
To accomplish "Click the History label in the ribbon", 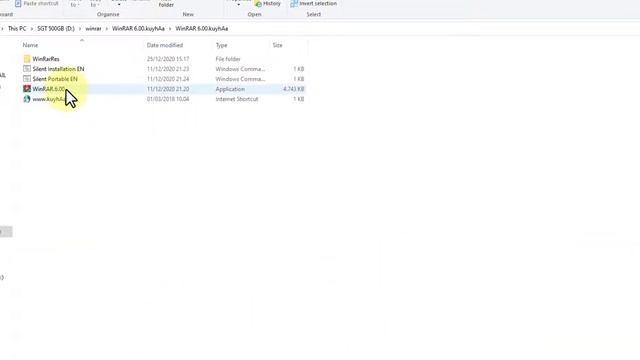I will [272, 4].
